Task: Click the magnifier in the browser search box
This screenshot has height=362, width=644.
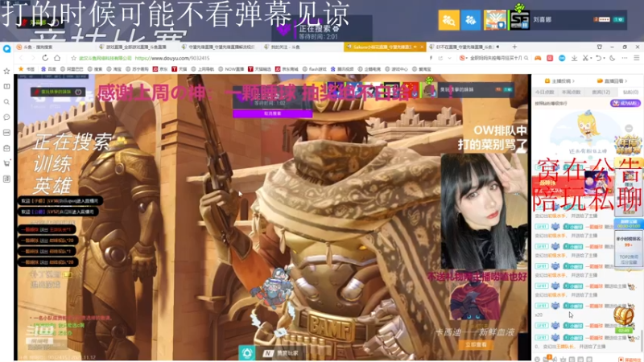Action: coord(526,58)
